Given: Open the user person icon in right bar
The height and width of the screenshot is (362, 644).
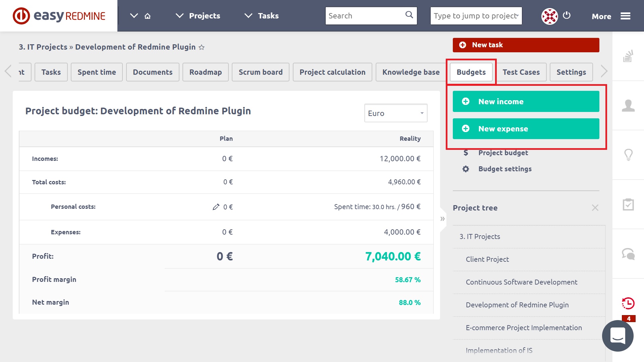Looking at the screenshot, I should (628, 106).
